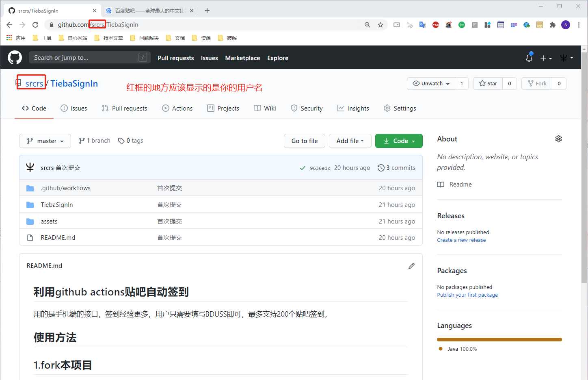
Task: Close the 百度贴吧 tab
Action: [192, 11]
